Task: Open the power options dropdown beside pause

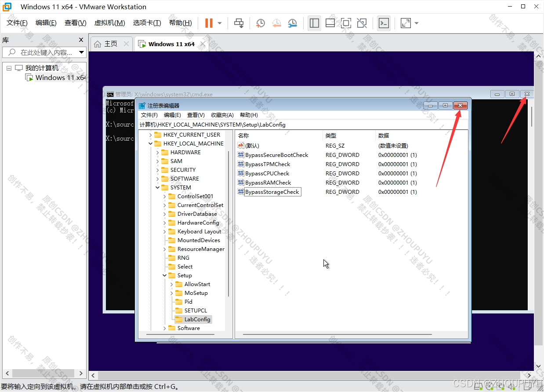Action: [x=220, y=23]
